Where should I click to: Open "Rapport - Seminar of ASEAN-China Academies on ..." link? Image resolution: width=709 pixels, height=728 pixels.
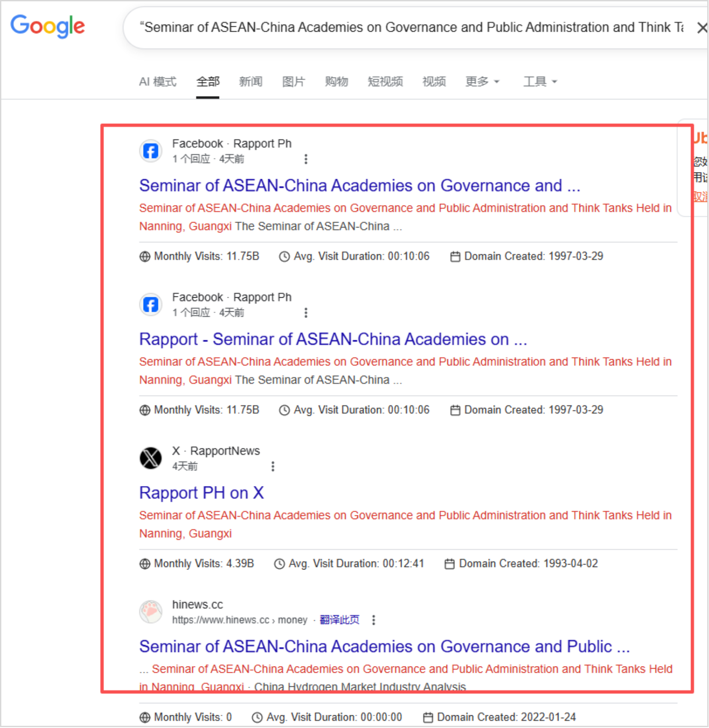pos(333,339)
